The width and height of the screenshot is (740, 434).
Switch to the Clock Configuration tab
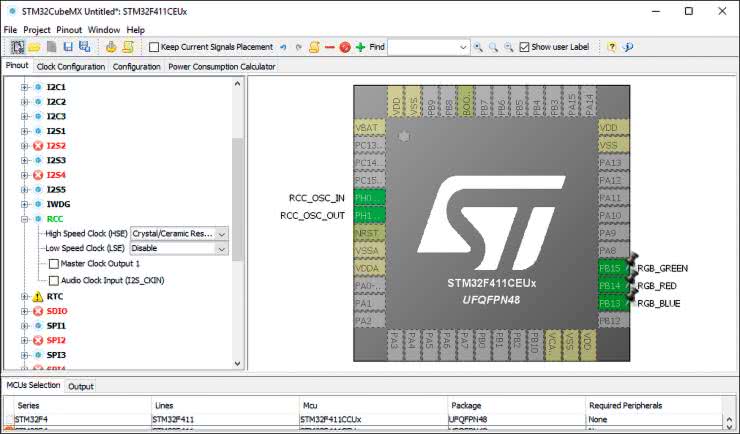(70, 67)
